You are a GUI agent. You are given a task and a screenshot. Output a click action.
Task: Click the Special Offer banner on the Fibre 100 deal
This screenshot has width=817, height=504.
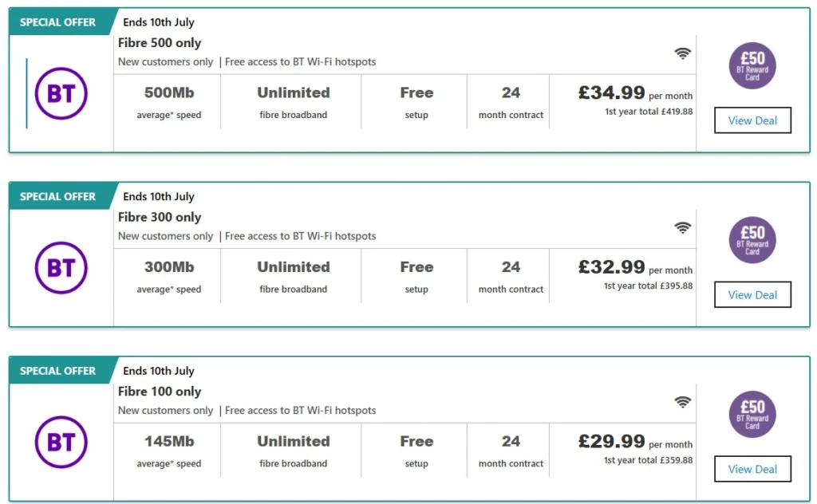tap(57, 371)
